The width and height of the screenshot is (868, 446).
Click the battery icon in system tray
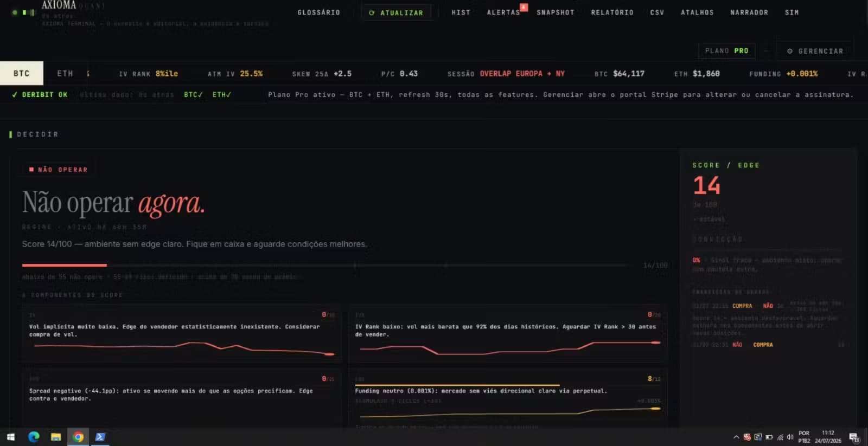coord(769,437)
